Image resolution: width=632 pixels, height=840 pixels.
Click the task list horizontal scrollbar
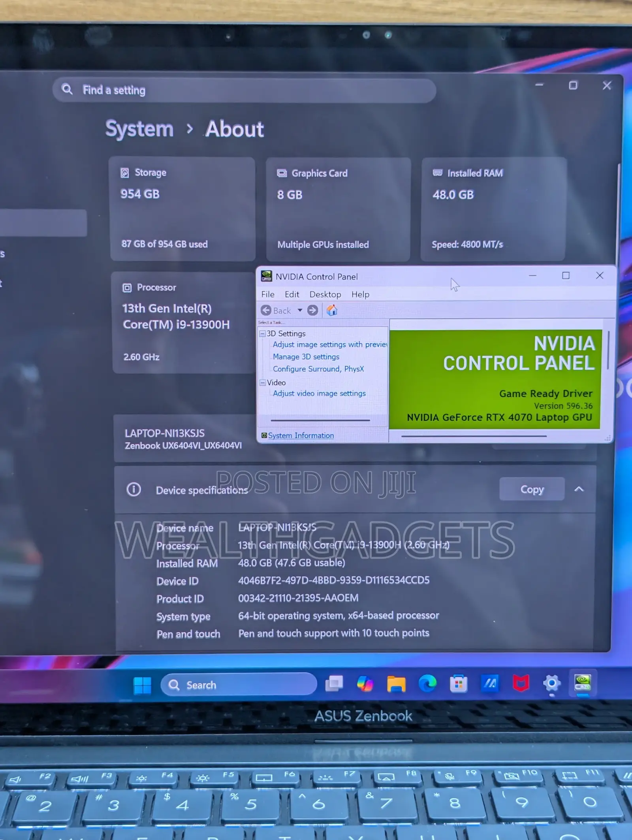click(320, 420)
